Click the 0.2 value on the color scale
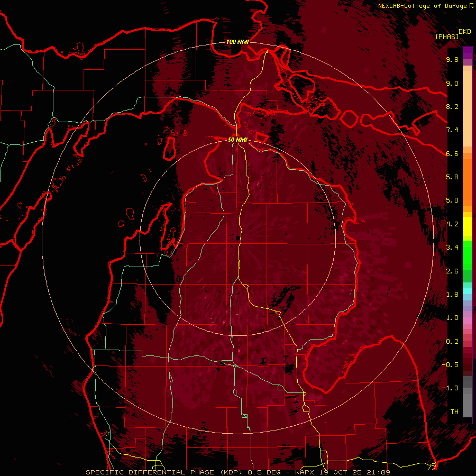The width and height of the screenshot is (476, 476). coord(452,342)
